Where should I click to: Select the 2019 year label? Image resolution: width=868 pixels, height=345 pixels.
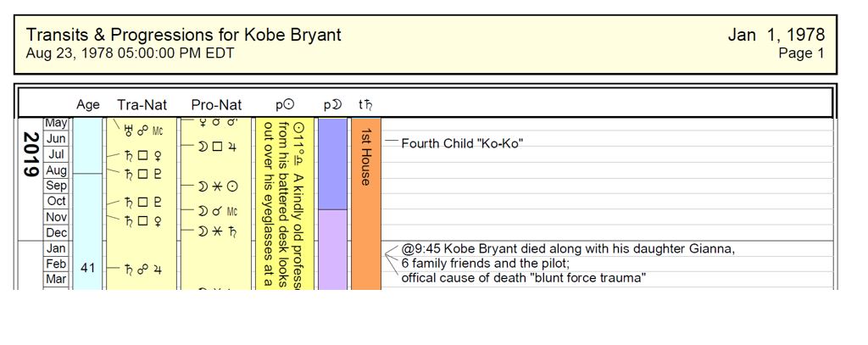pos(31,154)
